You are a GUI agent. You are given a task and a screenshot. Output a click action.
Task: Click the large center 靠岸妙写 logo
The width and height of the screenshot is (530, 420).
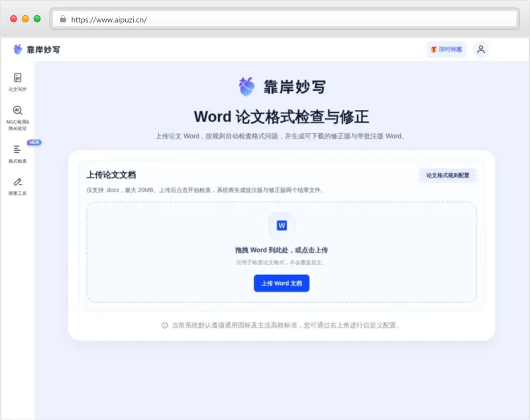282,87
